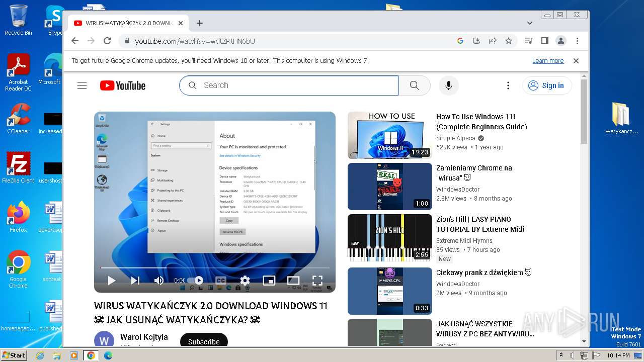
Task: Search with your voice microphone
Action: pos(449,85)
